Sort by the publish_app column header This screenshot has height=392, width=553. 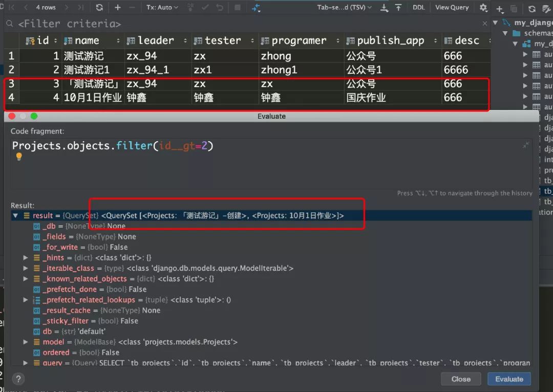coord(392,40)
